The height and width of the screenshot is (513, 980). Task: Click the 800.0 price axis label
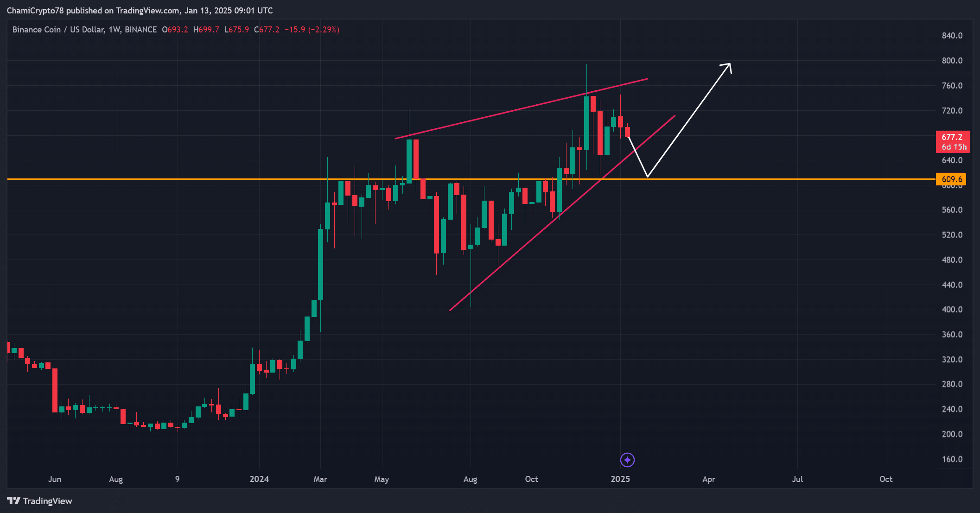coord(952,61)
